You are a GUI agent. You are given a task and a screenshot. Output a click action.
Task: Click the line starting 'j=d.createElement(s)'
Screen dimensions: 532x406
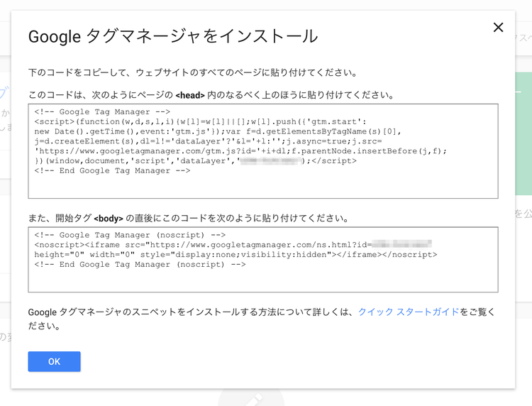coord(208,141)
